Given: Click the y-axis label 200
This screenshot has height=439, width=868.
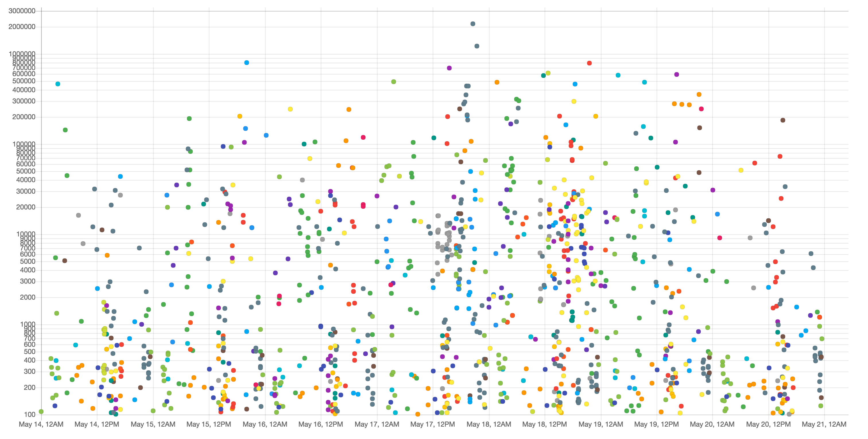Looking at the screenshot, I should click(30, 387).
